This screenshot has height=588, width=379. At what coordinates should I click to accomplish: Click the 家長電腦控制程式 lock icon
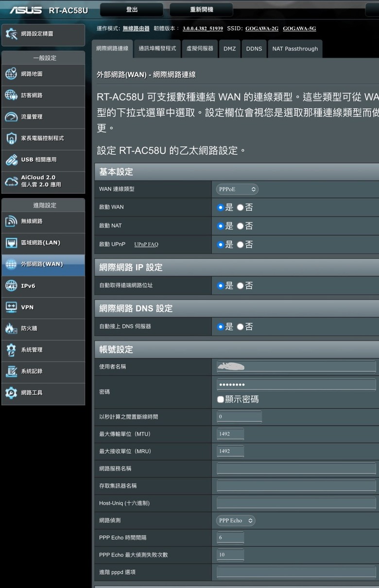11,138
